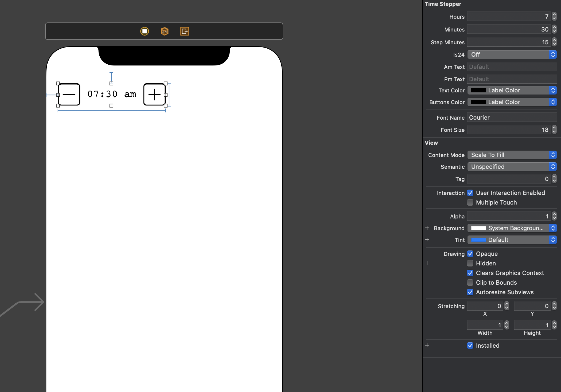
Task: Click the Am Text input field
Action: (x=512, y=67)
